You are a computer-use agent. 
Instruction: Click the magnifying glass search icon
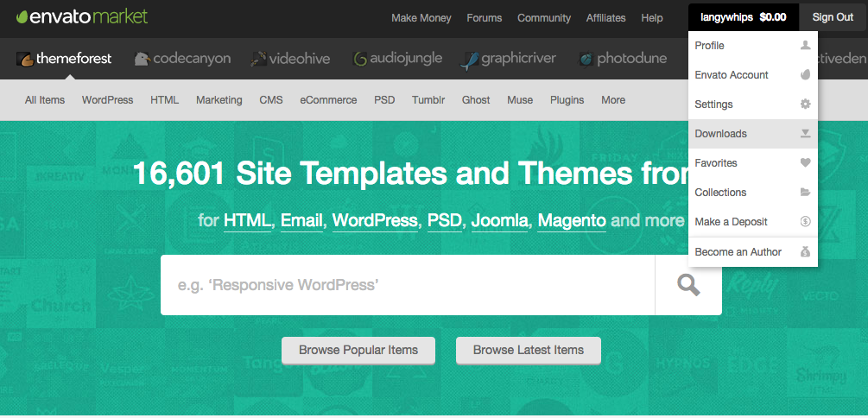(688, 285)
